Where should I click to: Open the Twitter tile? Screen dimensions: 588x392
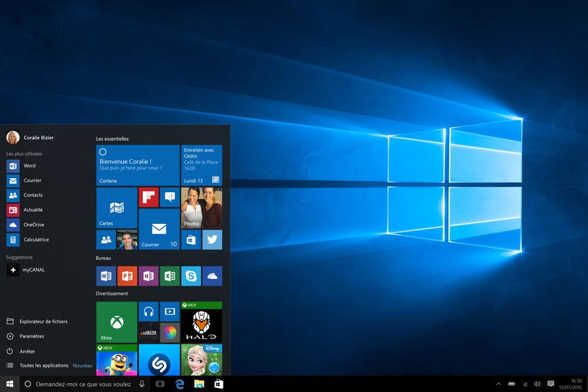(x=212, y=240)
